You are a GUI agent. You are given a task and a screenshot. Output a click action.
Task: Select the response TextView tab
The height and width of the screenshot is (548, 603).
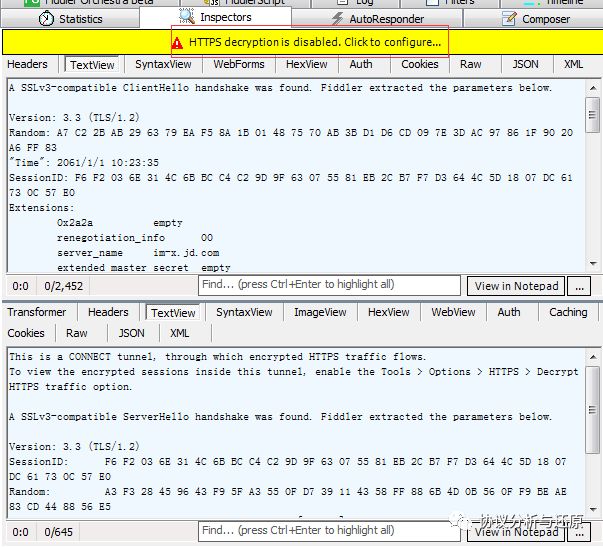pyautogui.click(x=173, y=313)
